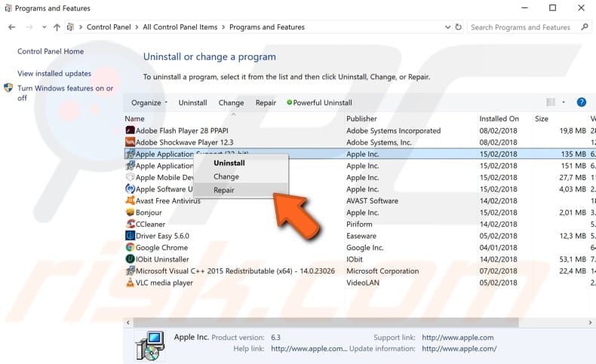This screenshot has height=364, width=596.
Task: Go up one level with up arrow
Action: pos(57,27)
